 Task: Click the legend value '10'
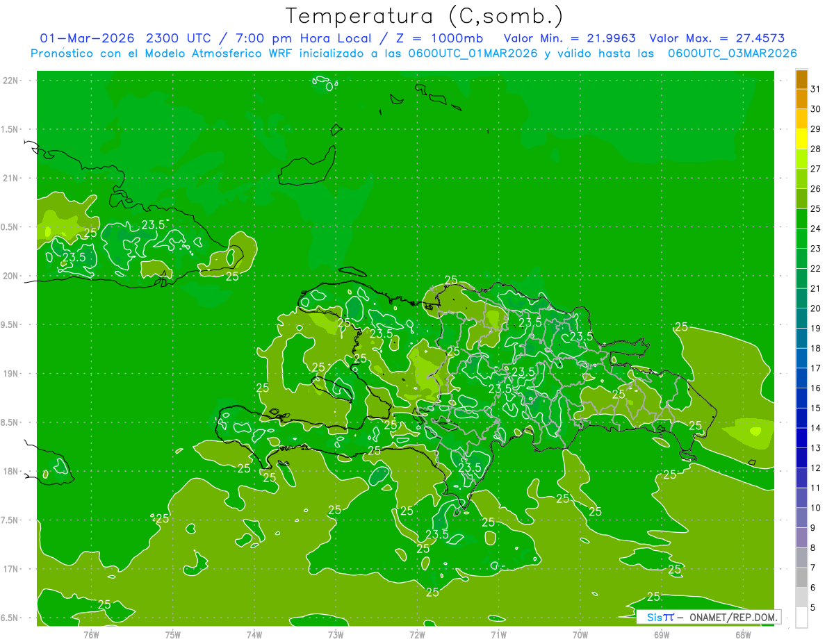816,508
